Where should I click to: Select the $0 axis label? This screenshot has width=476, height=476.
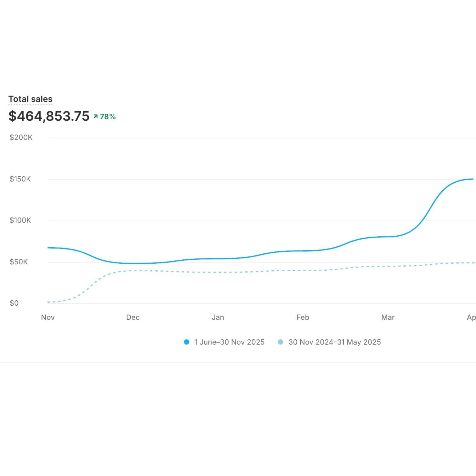[14, 303]
